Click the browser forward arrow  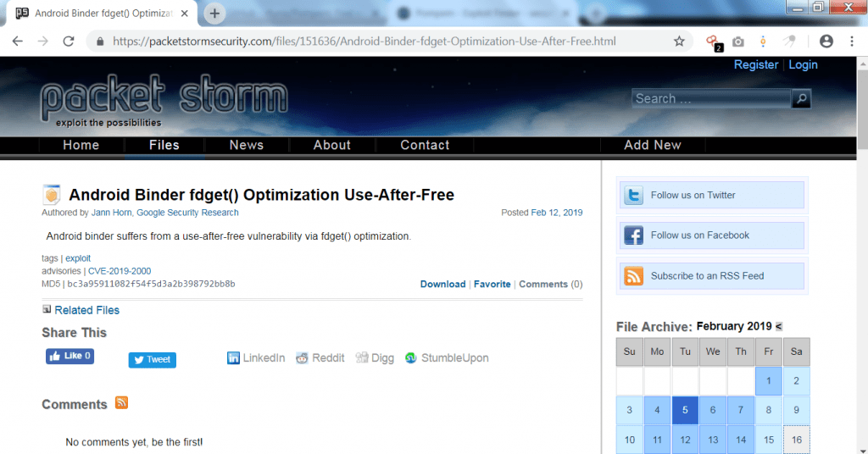pyautogui.click(x=42, y=42)
